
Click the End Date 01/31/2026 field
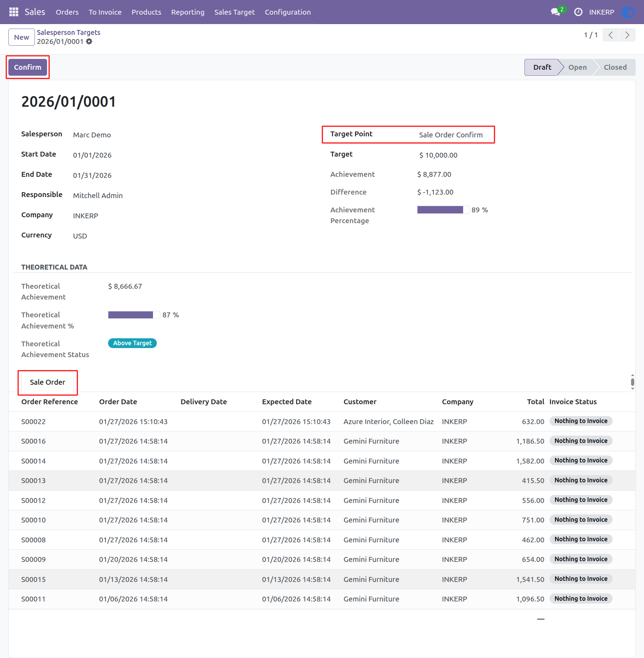click(92, 175)
